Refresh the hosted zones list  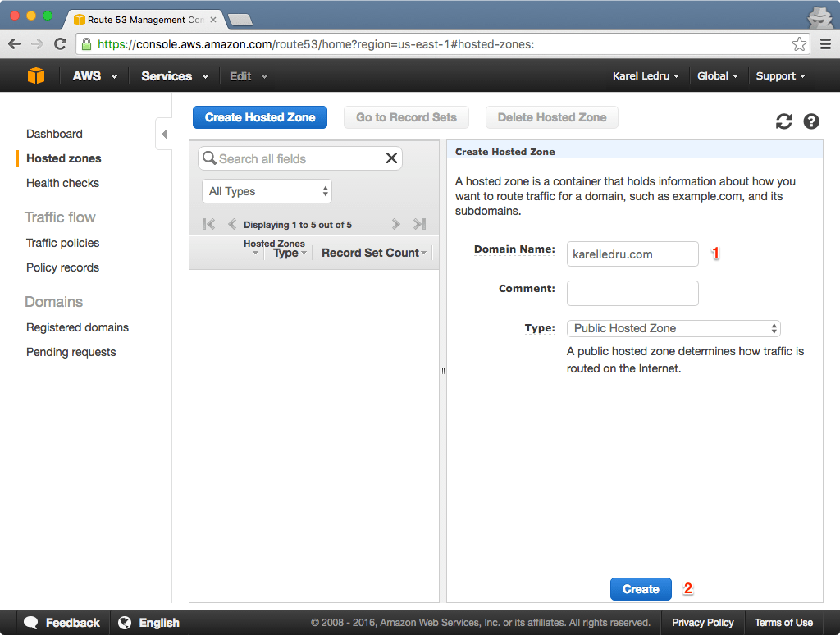pos(784,121)
